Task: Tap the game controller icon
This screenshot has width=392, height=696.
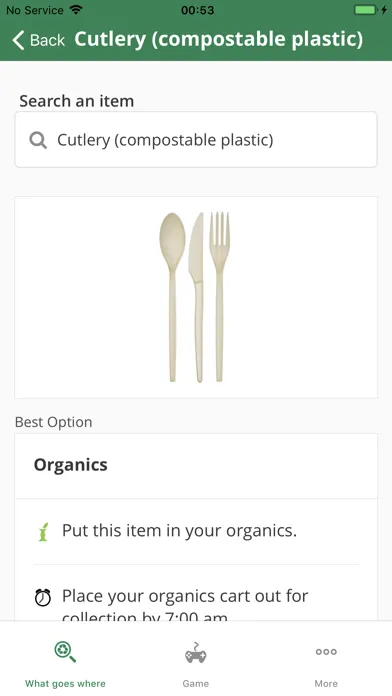Action: tap(196, 652)
